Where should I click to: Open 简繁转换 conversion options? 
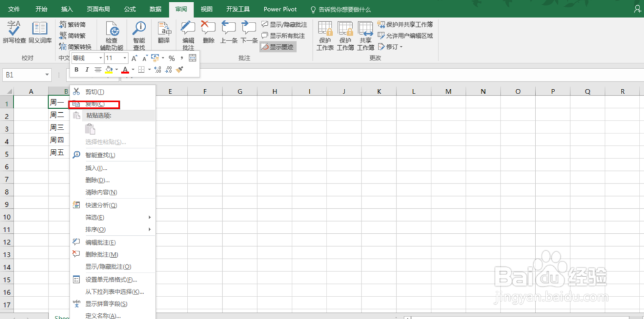point(75,46)
